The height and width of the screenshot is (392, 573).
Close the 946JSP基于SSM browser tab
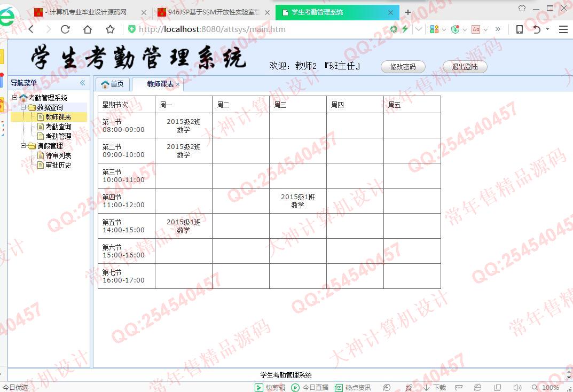[x=267, y=12]
